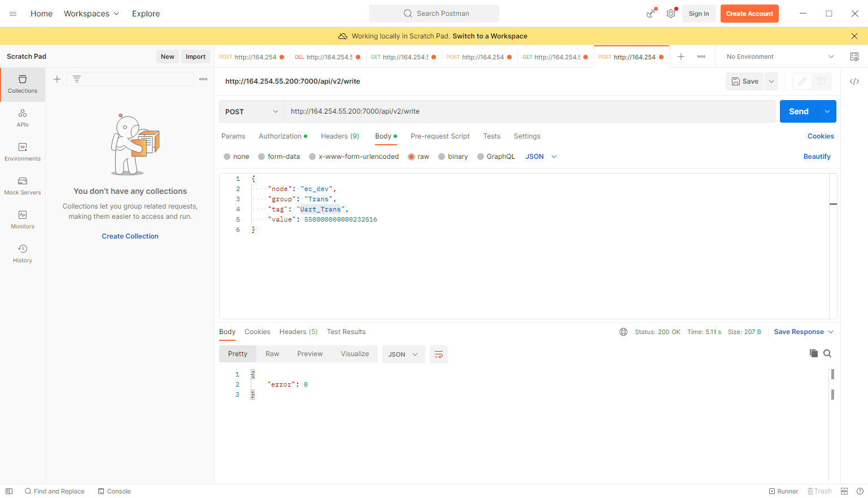Select x-www-form-urlencoded body type
This screenshot has height=498, width=868.
[x=354, y=157]
